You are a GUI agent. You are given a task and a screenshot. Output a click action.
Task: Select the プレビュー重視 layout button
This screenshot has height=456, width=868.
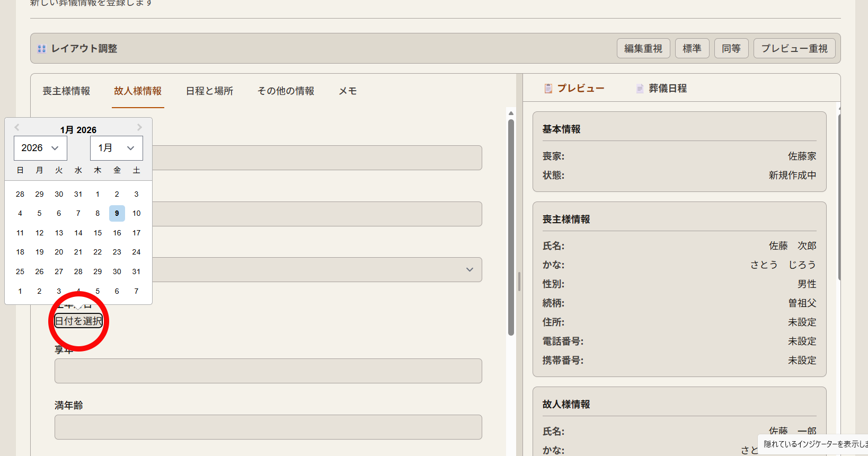click(x=794, y=49)
